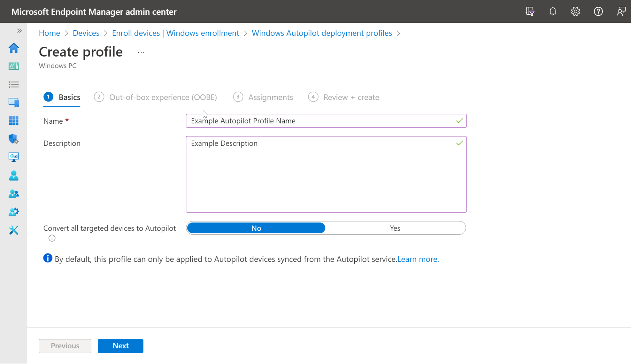
Task: Follow the Learn more link
Action: (418, 259)
